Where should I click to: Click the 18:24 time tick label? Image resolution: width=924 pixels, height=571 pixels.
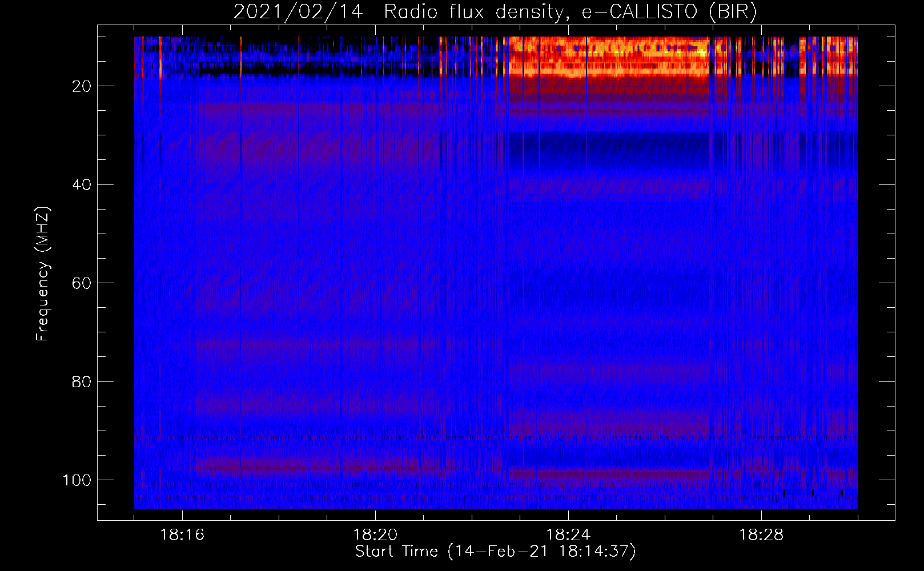568,535
